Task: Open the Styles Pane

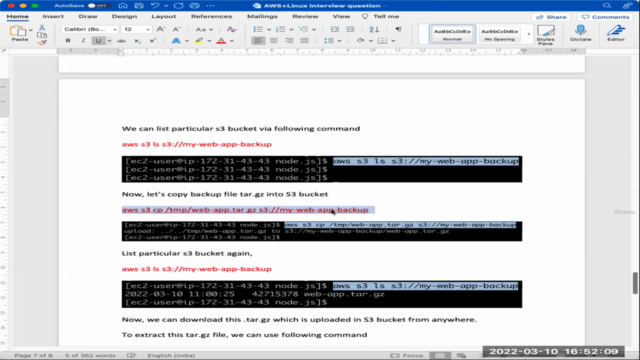Action: (x=546, y=34)
